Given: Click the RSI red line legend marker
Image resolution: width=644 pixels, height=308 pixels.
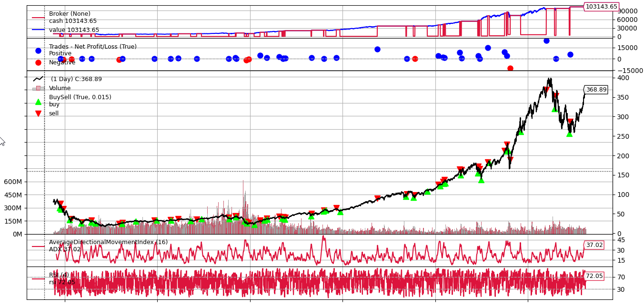Looking at the screenshot, I should [x=38, y=279].
